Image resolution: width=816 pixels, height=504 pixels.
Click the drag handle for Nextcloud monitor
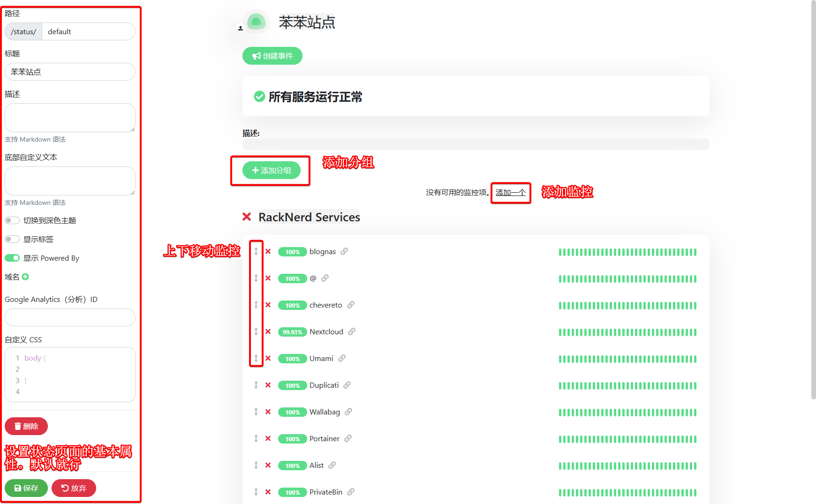[x=256, y=331]
